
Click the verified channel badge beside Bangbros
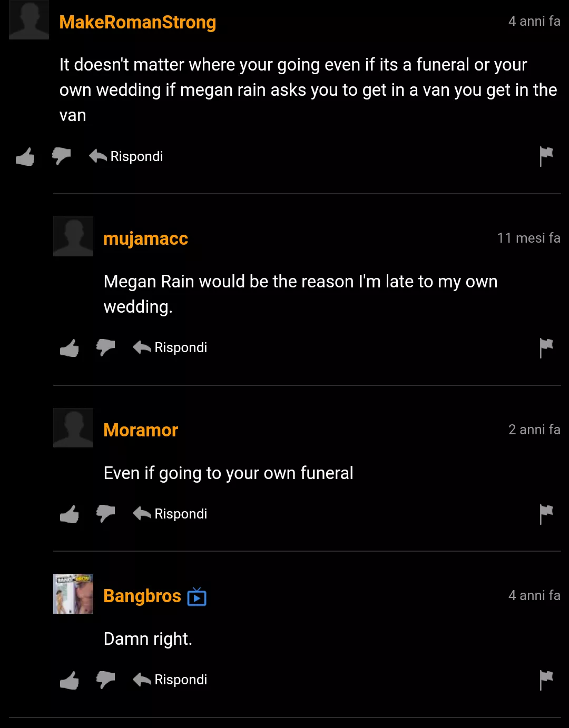click(x=197, y=596)
